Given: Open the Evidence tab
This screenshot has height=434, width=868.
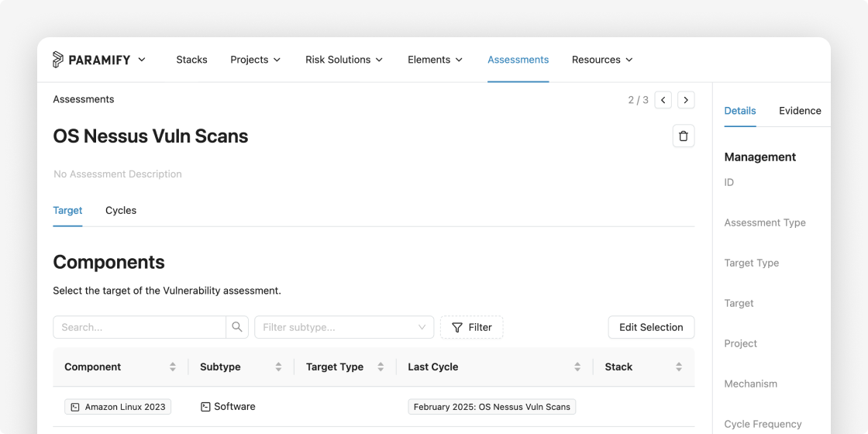Looking at the screenshot, I should pyautogui.click(x=800, y=111).
